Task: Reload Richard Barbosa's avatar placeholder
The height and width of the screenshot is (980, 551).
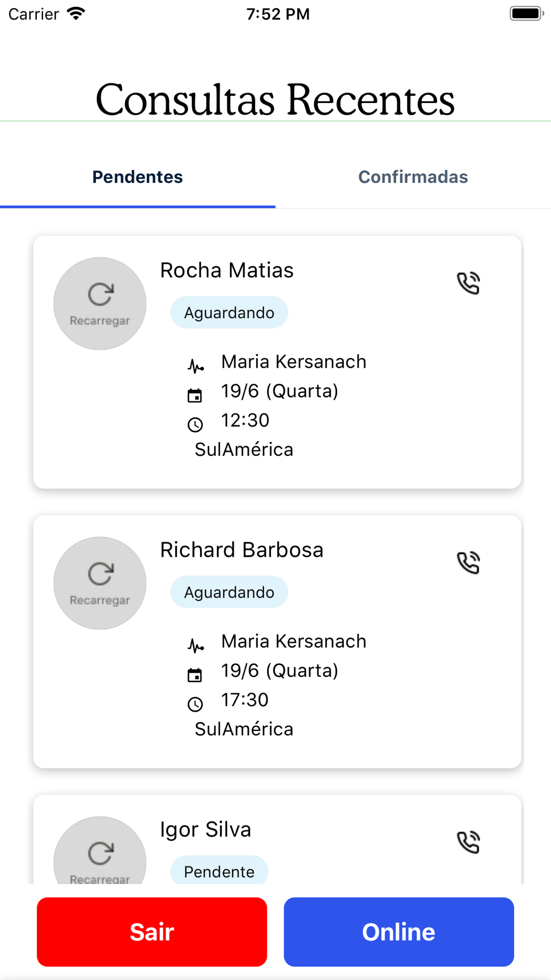Action: pos(100,583)
